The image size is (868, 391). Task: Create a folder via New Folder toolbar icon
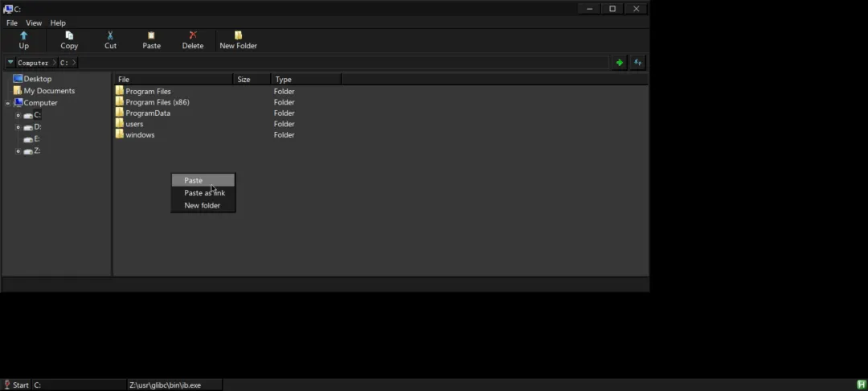(x=238, y=35)
